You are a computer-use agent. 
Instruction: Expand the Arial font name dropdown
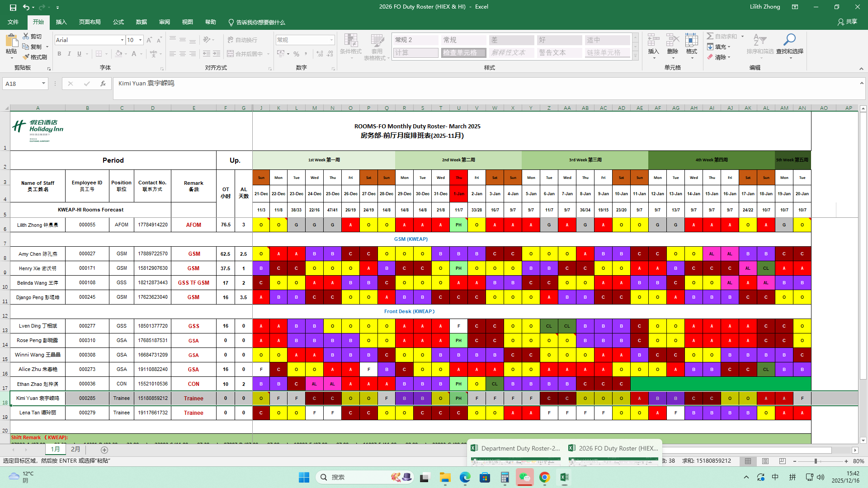(x=122, y=40)
